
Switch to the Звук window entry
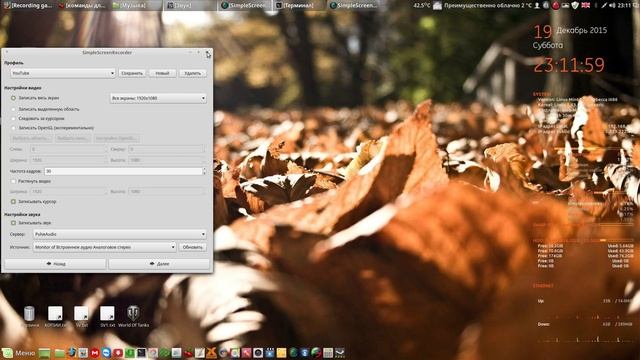[x=189, y=5]
